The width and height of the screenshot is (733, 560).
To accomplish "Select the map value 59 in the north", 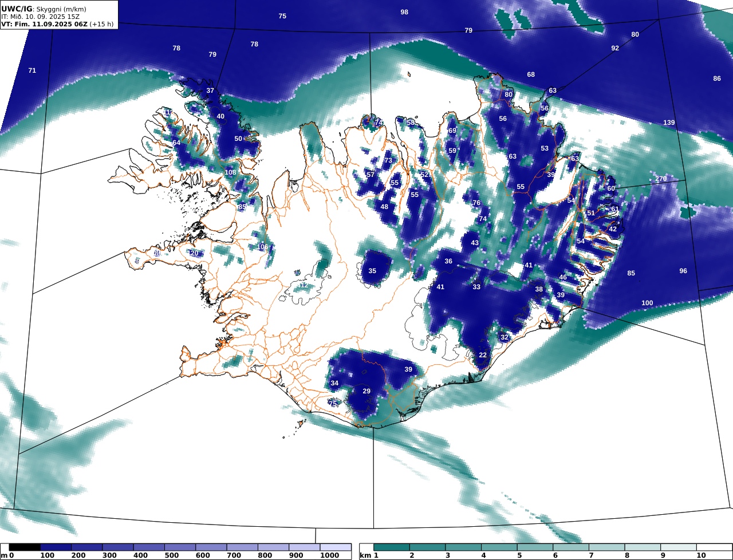I will [452, 151].
